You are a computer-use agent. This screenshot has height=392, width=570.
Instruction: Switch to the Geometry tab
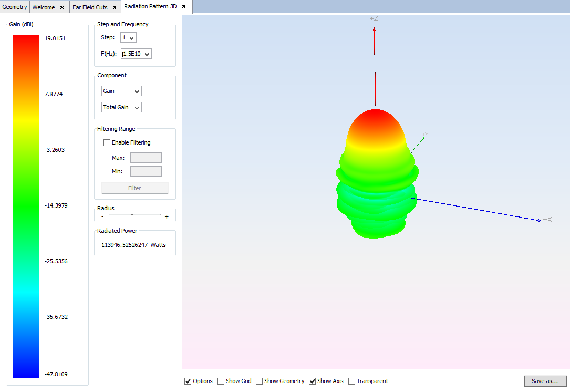pyautogui.click(x=15, y=7)
